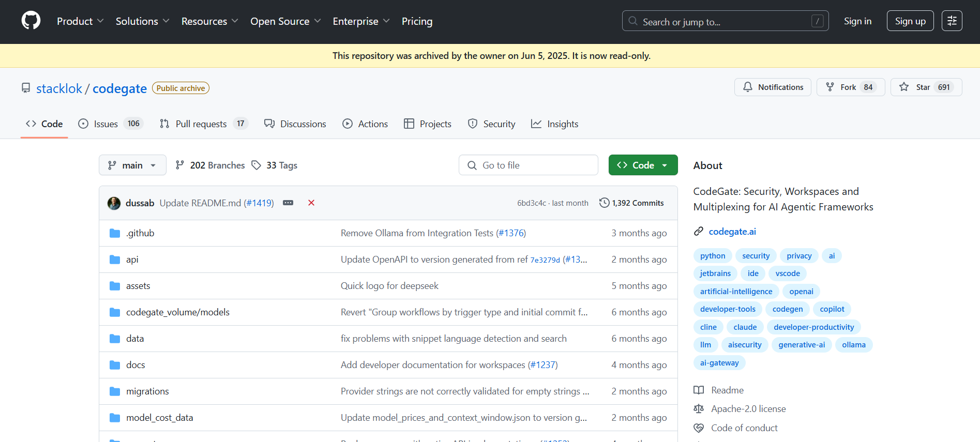Screen dimensions: 980x442
Task: Click the commit history clock icon
Action: point(604,203)
